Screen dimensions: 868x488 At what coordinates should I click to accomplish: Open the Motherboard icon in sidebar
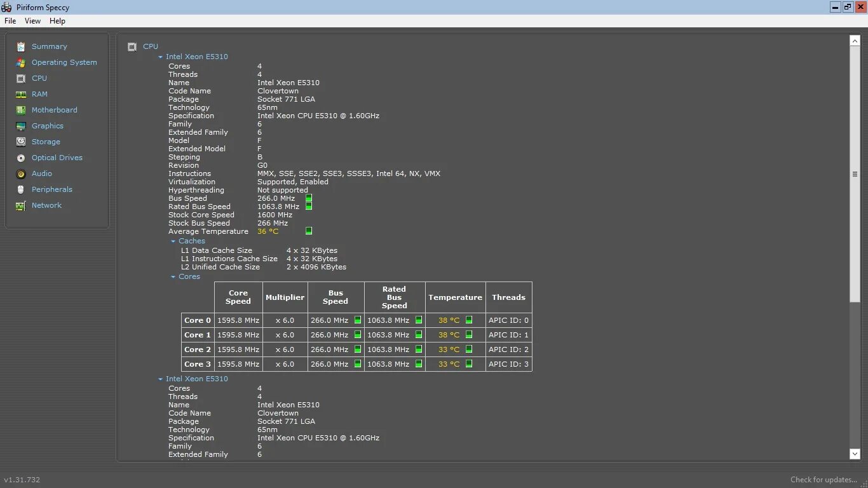(21, 110)
